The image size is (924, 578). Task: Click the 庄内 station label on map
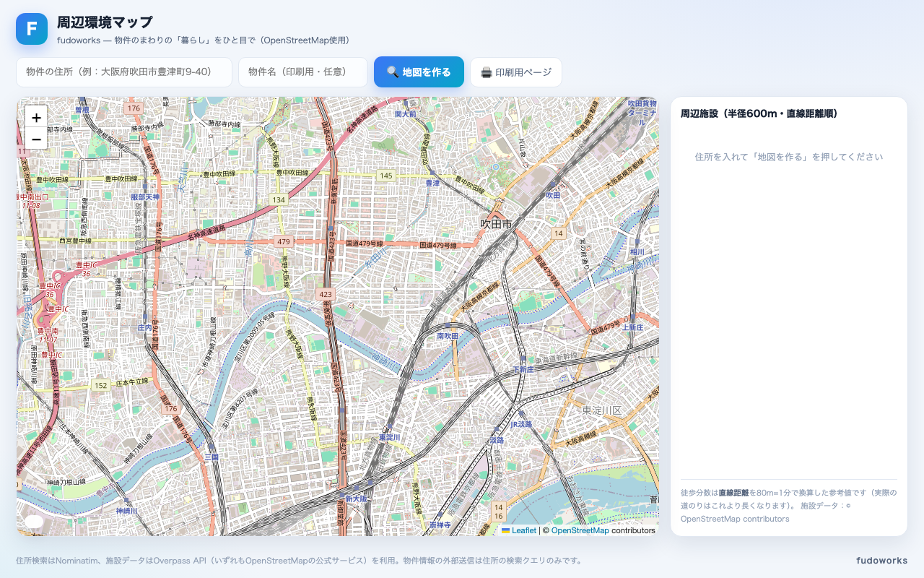144,327
